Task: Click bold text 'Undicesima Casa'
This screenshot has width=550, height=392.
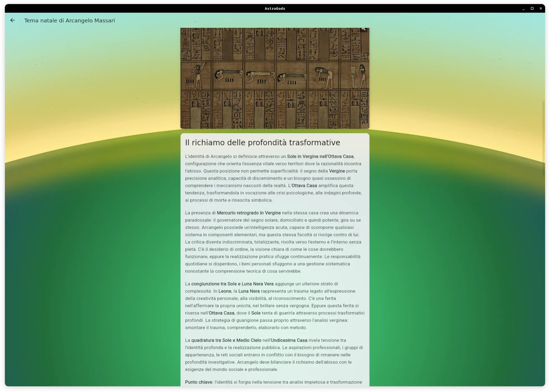Action: [x=289, y=340]
